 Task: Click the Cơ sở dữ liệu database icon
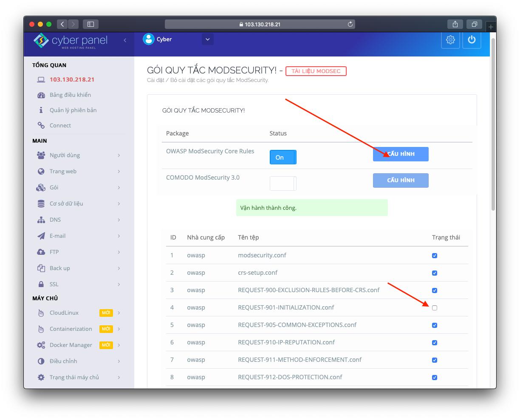click(41, 204)
